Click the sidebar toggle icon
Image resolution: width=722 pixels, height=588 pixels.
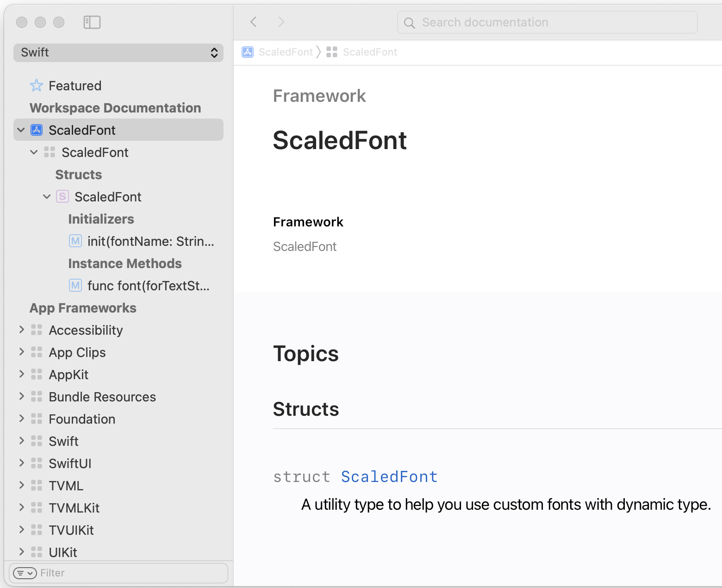coord(92,22)
